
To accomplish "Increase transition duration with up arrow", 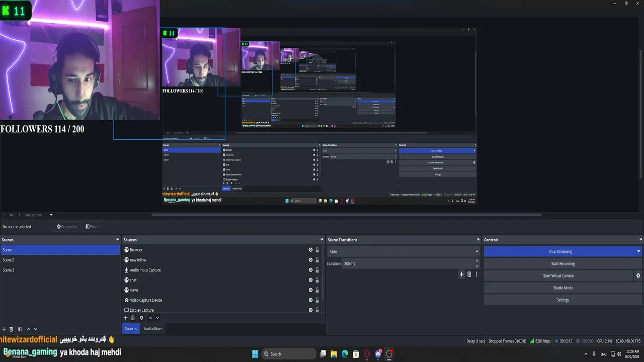I will tap(477, 261).
